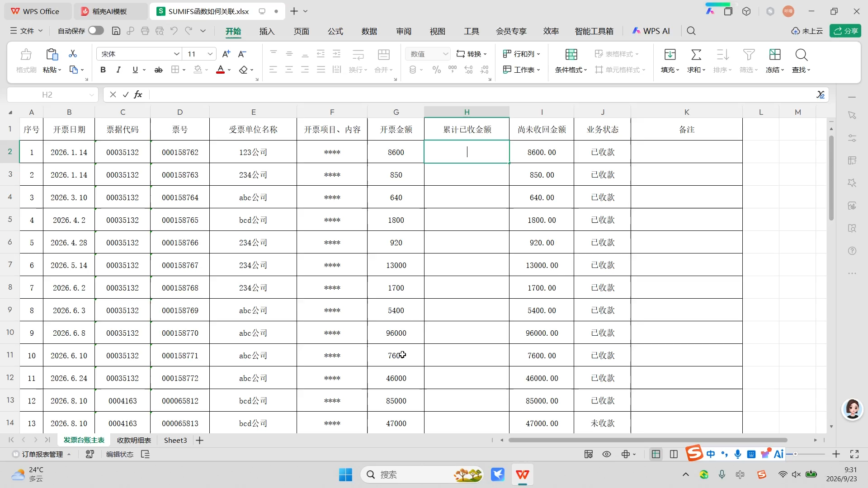Open the 数据 ribbon tab

point(369,31)
